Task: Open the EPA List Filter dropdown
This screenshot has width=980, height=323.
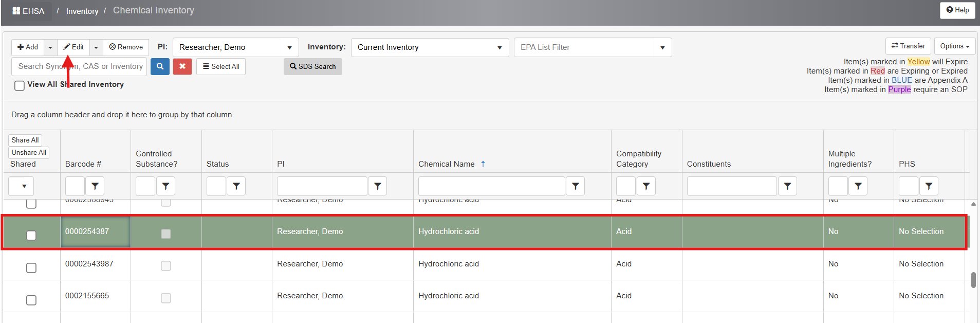Action: point(593,47)
